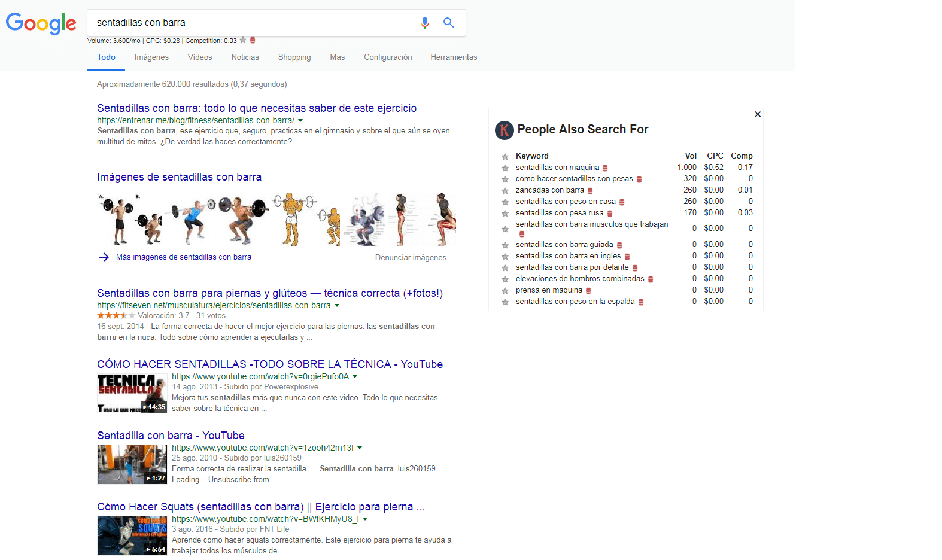The height and width of the screenshot is (560, 942).
Task: Click red icon beside sentadillas con pesa rusa
Action: 610,214
